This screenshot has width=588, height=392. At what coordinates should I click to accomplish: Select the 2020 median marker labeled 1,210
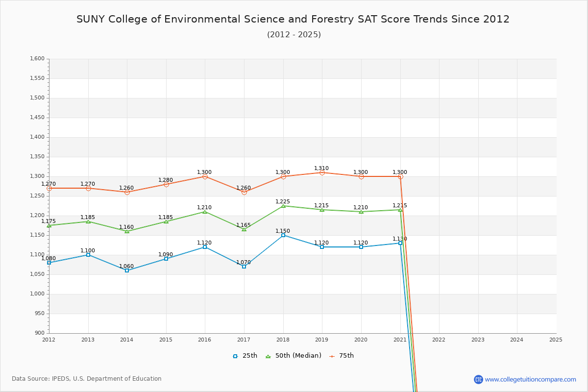pyautogui.click(x=361, y=212)
